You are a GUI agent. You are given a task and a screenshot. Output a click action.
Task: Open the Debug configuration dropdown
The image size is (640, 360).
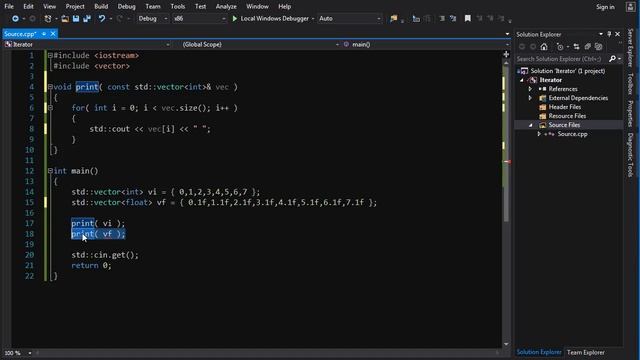pyautogui.click(x=153, y=18)
